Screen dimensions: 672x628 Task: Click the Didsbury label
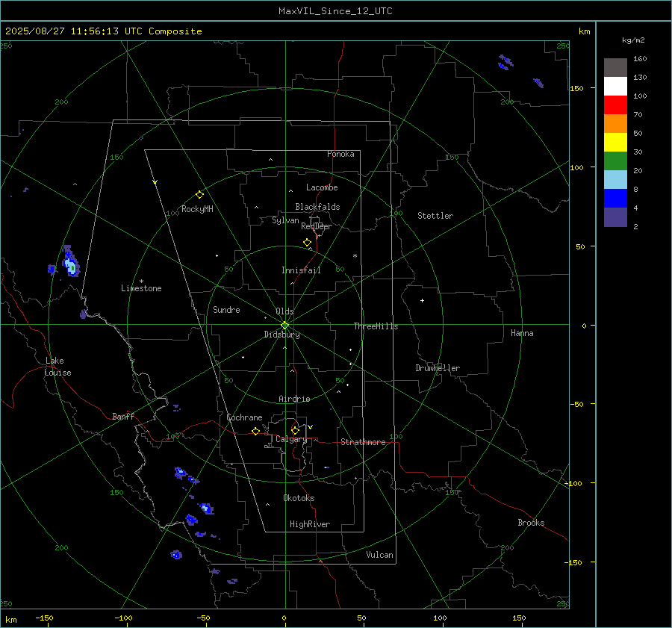point(282,335)
